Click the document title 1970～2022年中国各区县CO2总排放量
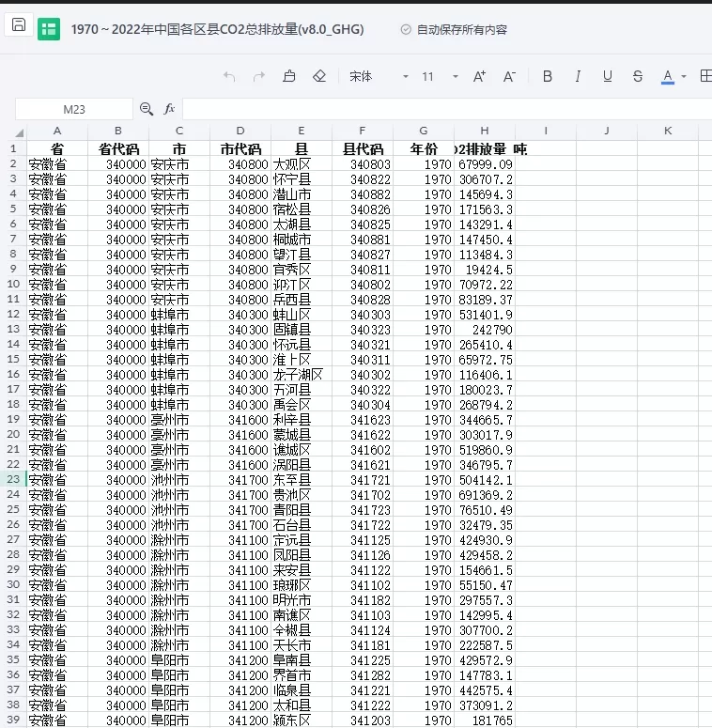This screenshot has width=712, height=728. tap(217, 29)
